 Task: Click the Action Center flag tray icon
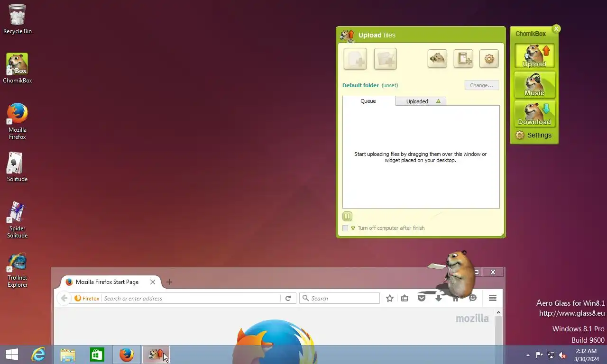click(x=540, y=355)
